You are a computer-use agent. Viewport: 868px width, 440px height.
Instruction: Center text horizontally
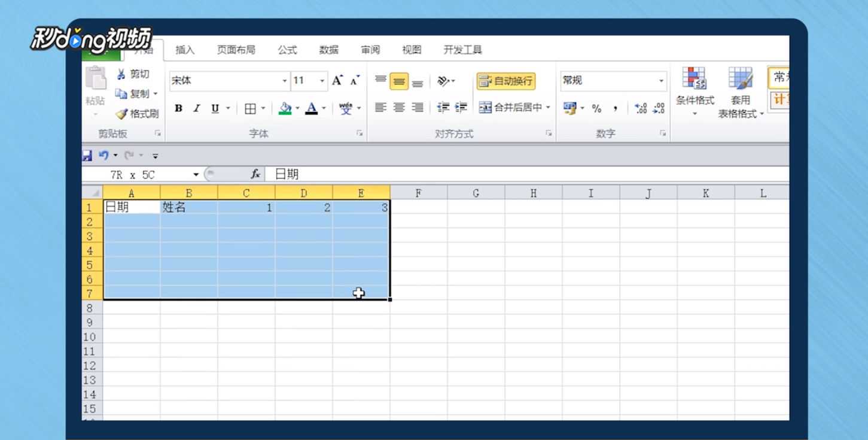pos(399,108)
